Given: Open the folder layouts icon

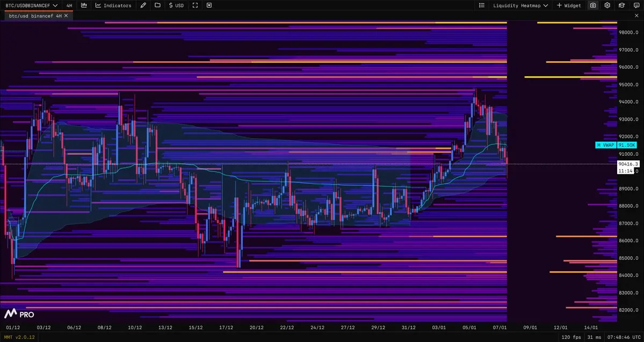Looking at the screenshot, I should (157, 5).
